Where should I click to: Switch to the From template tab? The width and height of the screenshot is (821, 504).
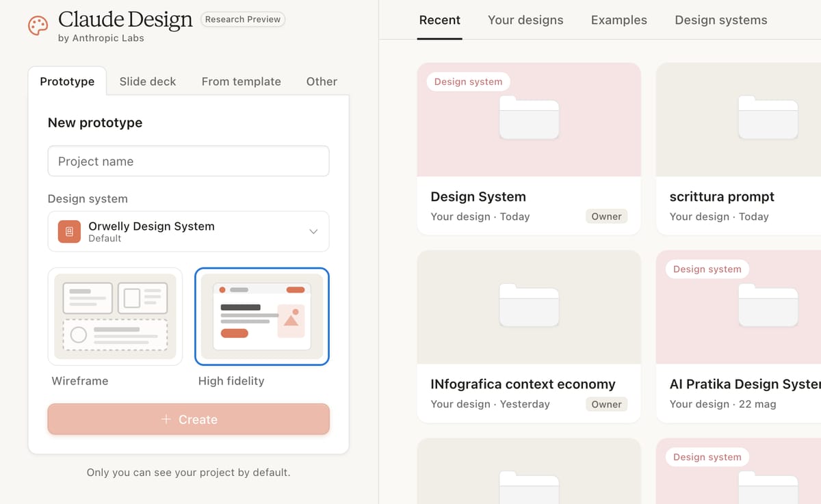coord(241,81)
